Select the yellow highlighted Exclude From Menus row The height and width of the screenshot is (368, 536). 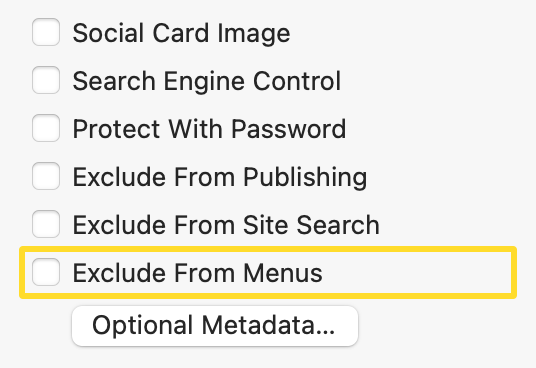tap(268, 272)
